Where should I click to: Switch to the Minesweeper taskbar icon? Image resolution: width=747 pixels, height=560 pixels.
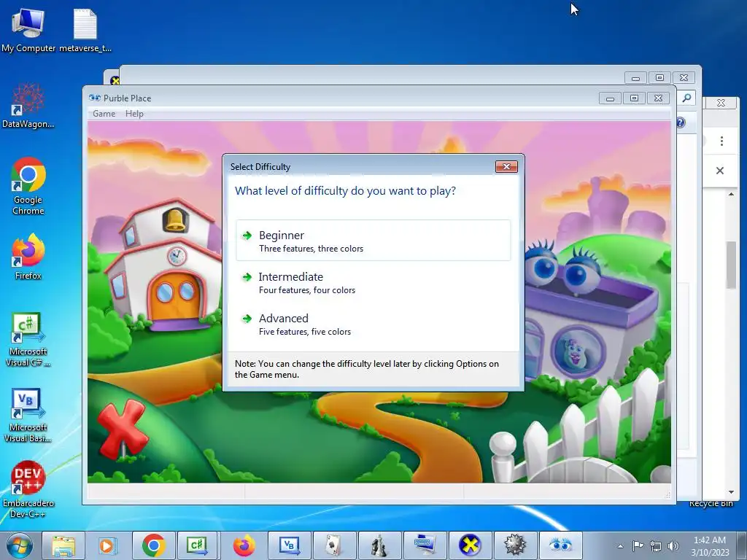pyautogui.click(x=515, y=545)
